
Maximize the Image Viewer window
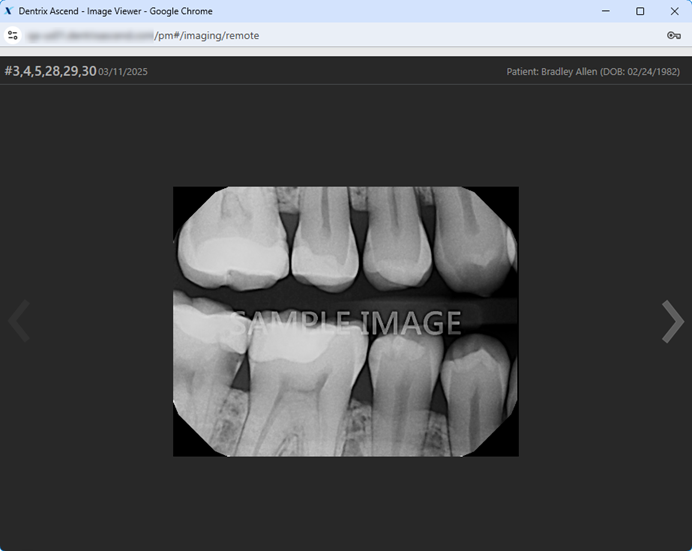(640, 11)
